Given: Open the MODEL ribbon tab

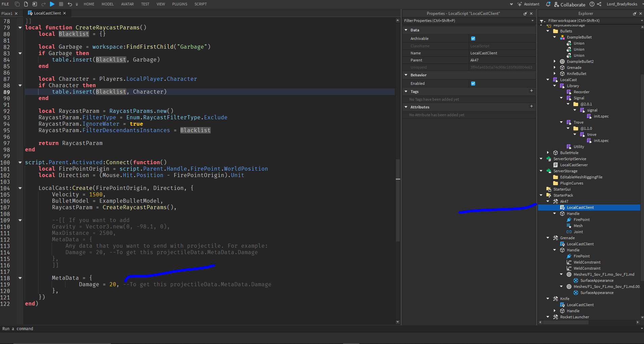Looking at the screenshot, I should [x=108, y=4].
